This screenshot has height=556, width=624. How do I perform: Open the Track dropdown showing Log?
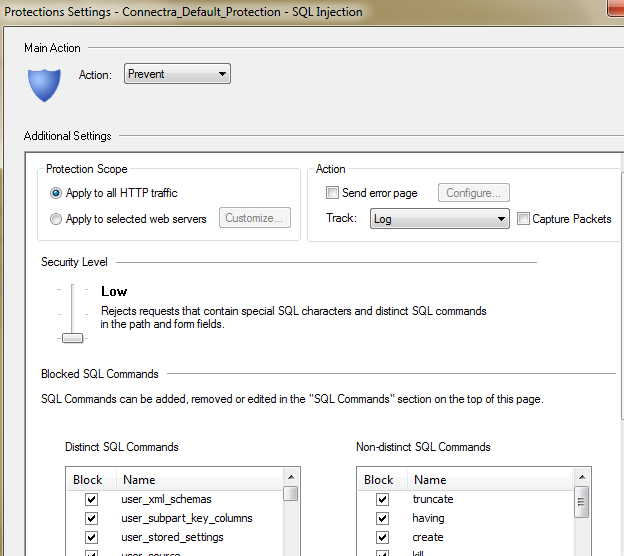tap(440, 219)
